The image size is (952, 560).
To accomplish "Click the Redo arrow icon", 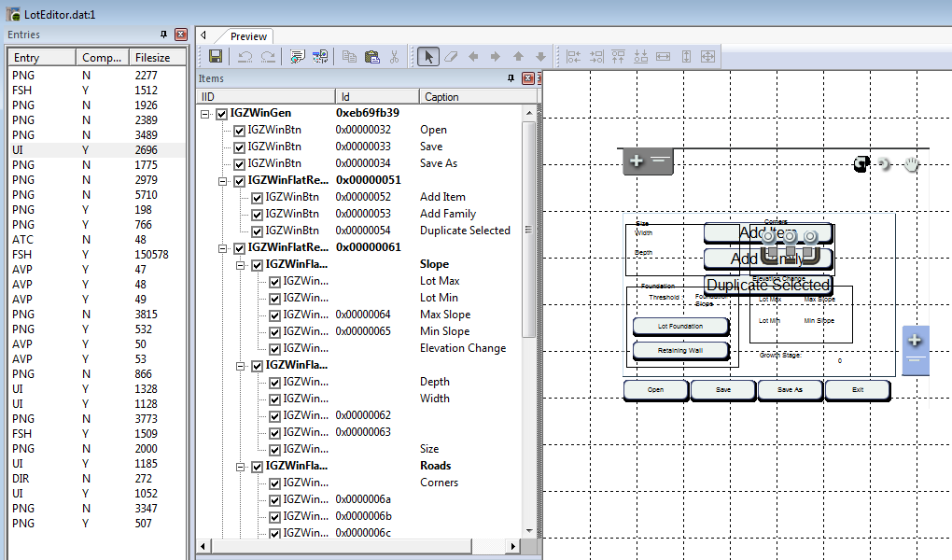I will [x=268, y=57].
